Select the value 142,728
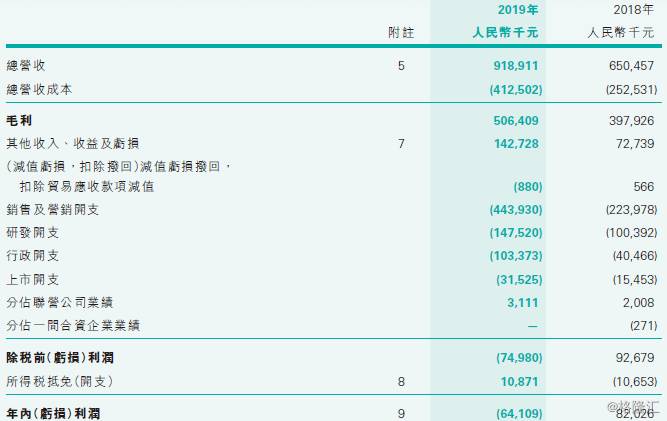This screenshot has height=421, width=667. 516,144
